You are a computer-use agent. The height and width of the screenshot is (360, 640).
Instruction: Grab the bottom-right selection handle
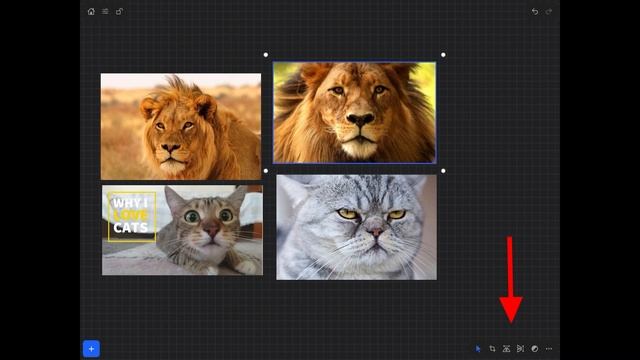(x=443, y=171)
